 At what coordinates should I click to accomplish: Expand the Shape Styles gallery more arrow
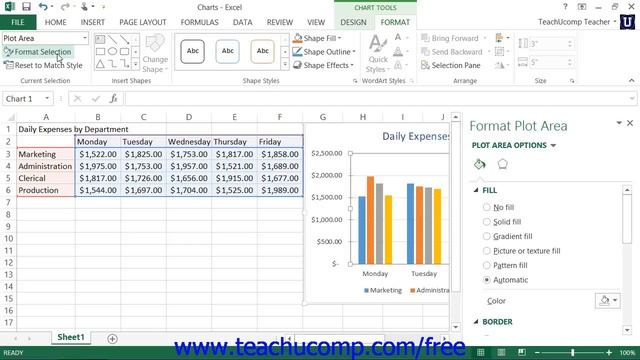click(x=285, y=64)
